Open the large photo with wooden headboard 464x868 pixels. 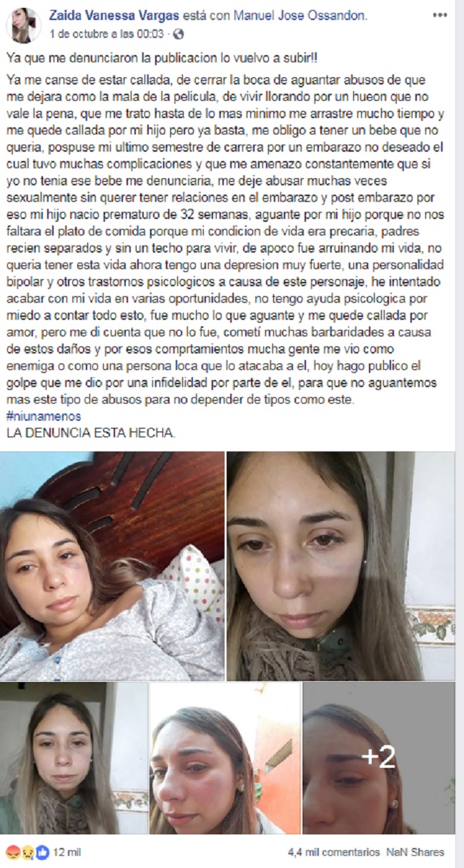[x=112, y=566]
